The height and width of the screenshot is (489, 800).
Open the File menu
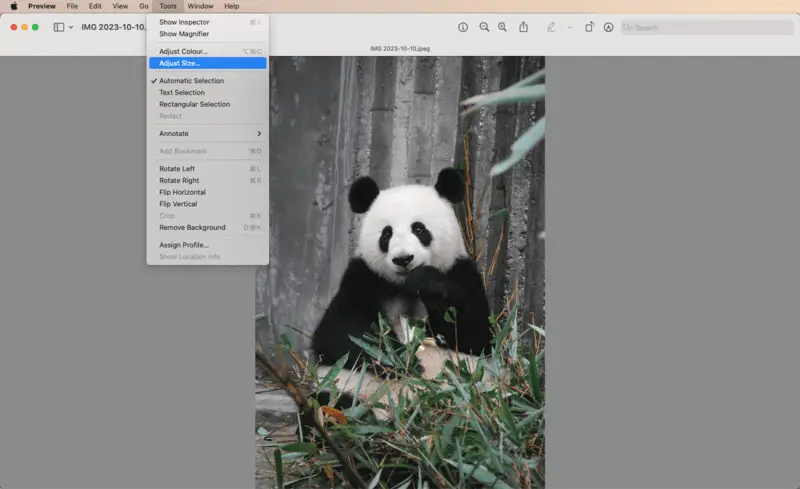pos(72,6)
